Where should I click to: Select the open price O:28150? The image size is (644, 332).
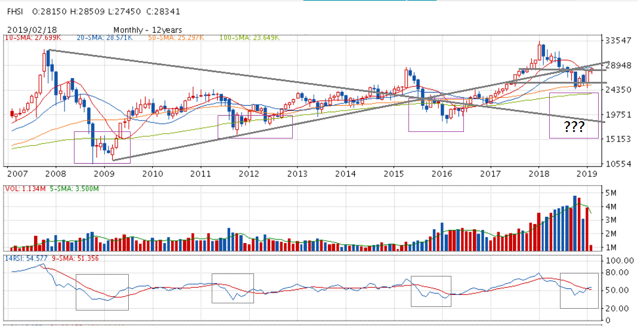pos(50,12)
